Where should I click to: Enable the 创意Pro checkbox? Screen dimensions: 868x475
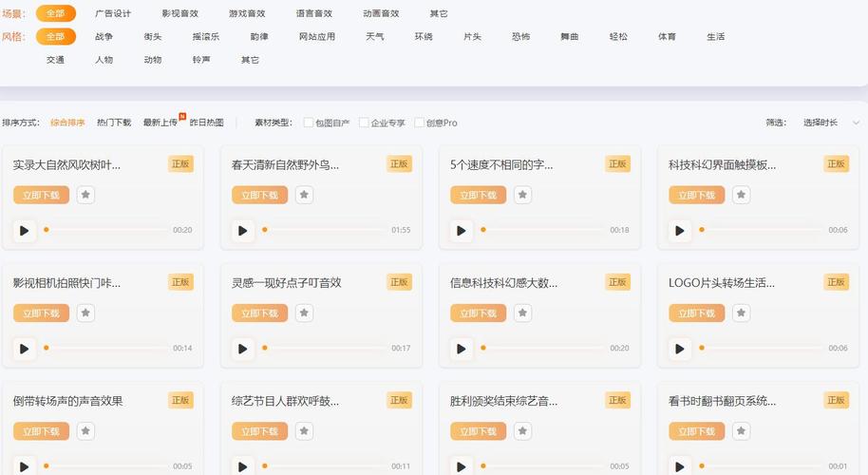419,123
